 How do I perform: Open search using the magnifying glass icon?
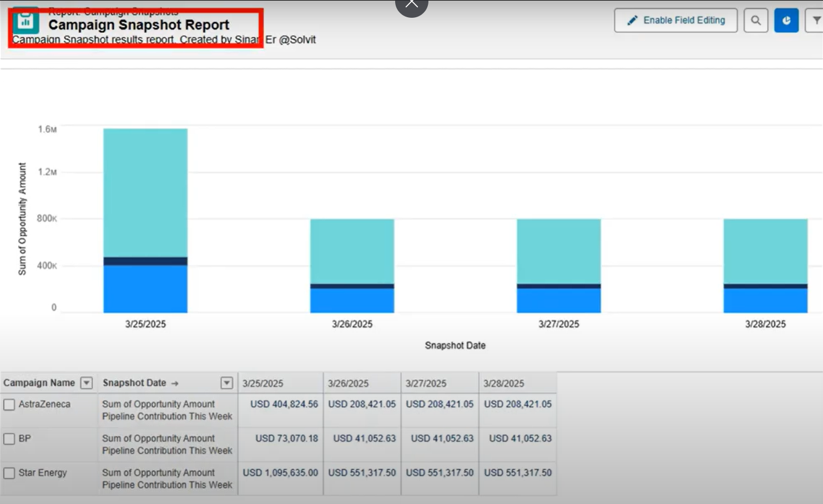755,21
